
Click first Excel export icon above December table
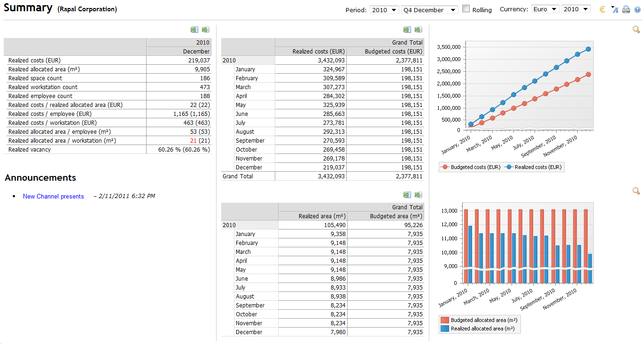click(194, 30)
